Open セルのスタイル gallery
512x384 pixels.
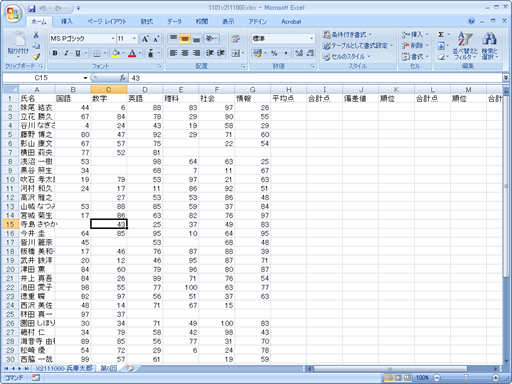pos(347,57)
